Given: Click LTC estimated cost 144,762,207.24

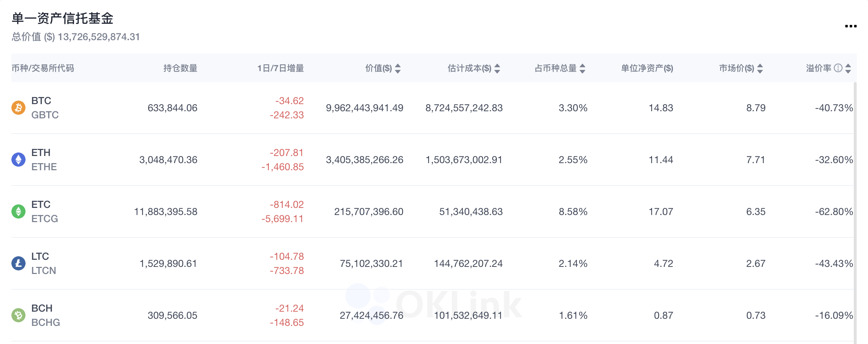Looking at the screenshot, I should [x=468, y=263].
